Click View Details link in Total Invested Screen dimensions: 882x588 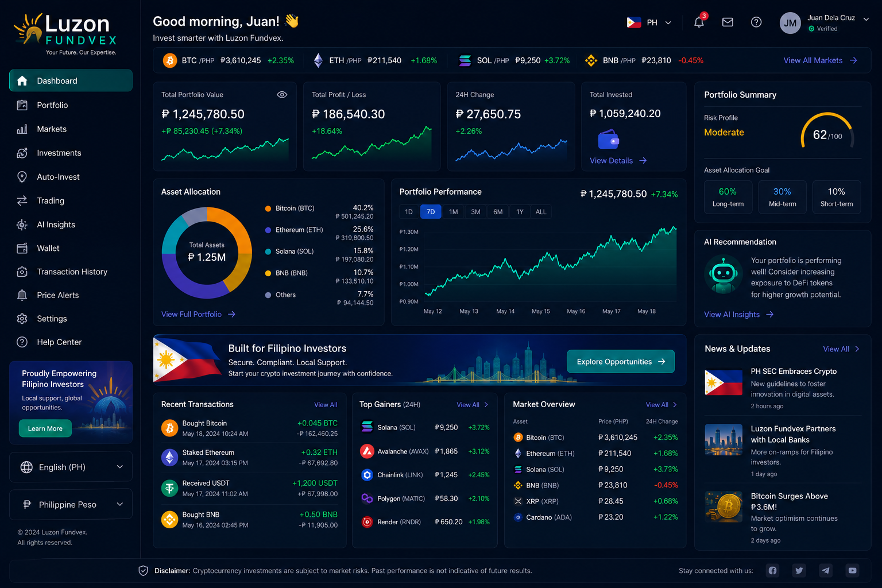click(618, 161)
